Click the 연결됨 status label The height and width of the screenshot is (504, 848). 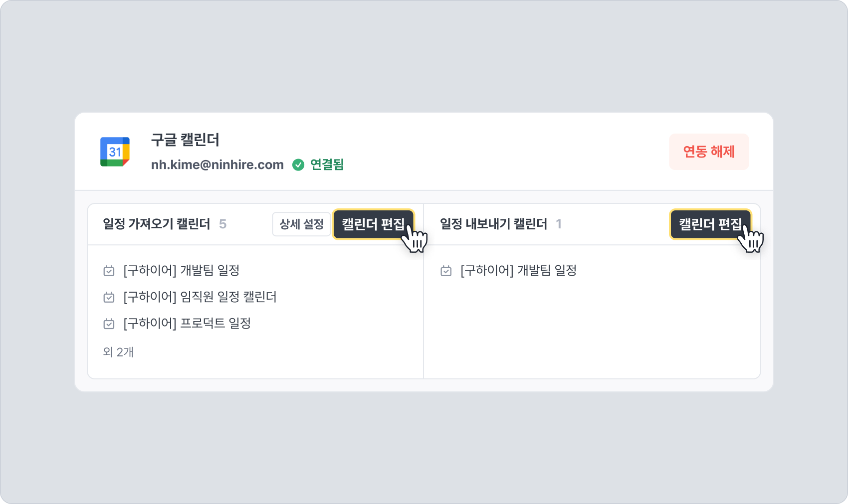(327, 165)
